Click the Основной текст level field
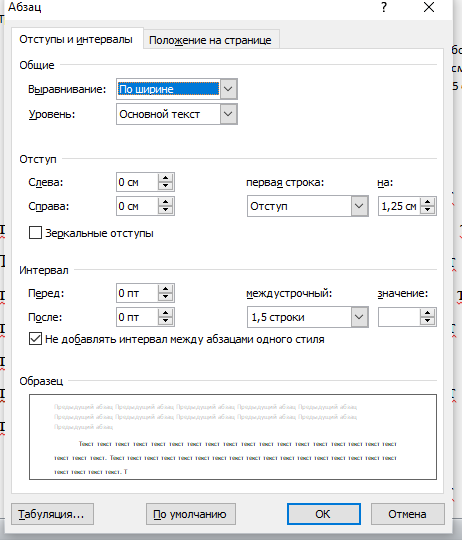Viewport: 462px width, 540px height. click(169, 114)
